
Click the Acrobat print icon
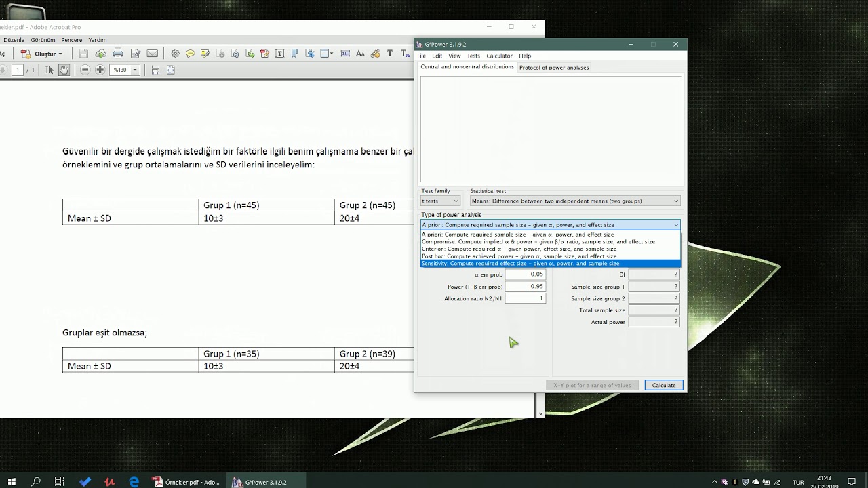[x=118, y=54]
